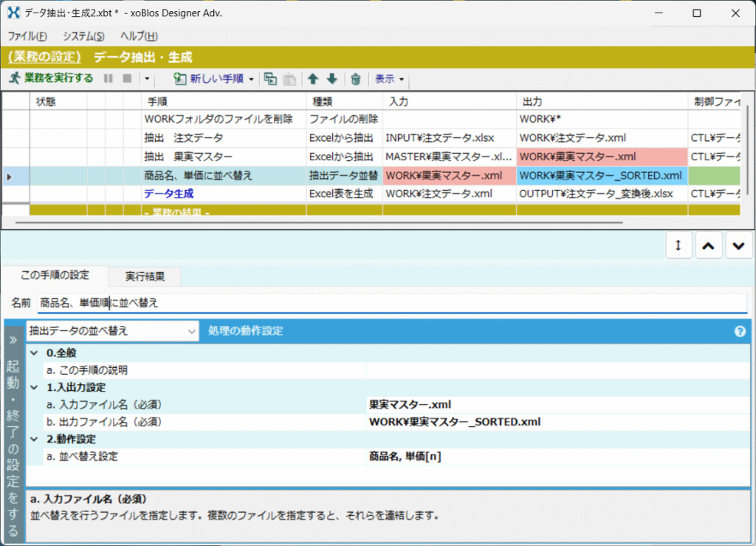Click the 名前 text input field
756x546 pixels.
tap(391, 303)
